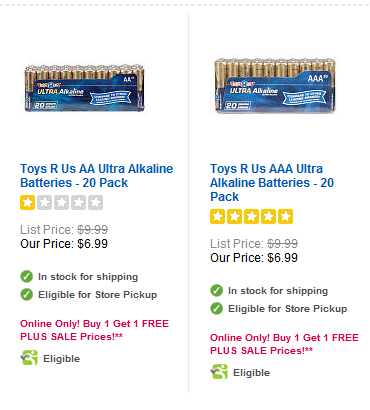This screenshot has width=370, height=410.
Task: Click green checkmark beside AAA Eligible for Store Pickup
Action: [217, 308]
